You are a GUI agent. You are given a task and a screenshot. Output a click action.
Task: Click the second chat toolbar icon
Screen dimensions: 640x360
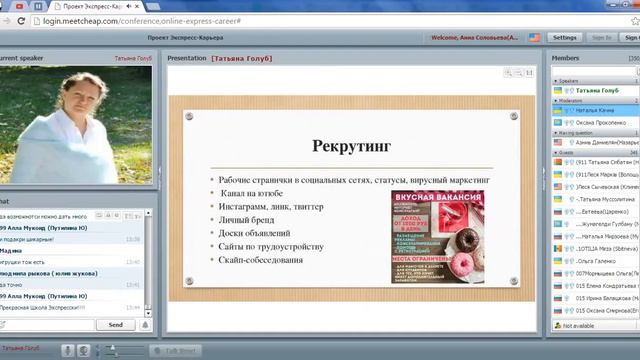point(108,215)
